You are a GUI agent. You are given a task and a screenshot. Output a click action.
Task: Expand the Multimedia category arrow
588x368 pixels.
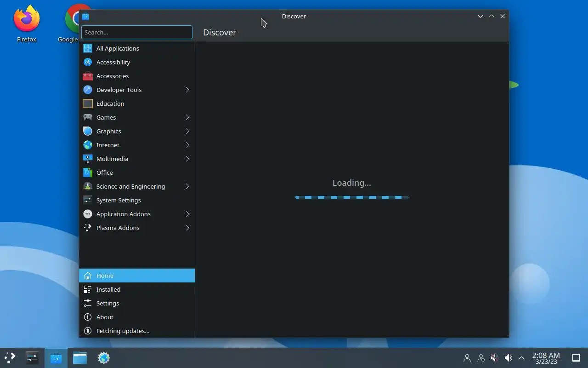187,159
